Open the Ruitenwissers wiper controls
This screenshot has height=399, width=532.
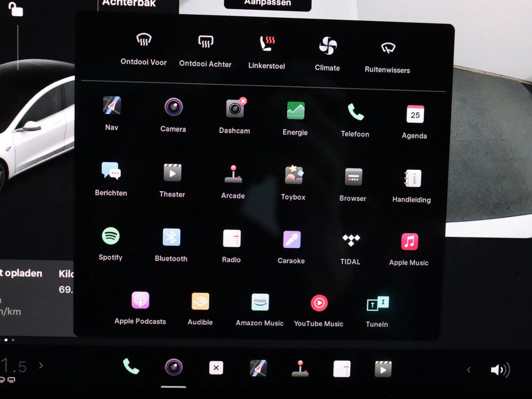pyautogui.click(x=388, y=48)
